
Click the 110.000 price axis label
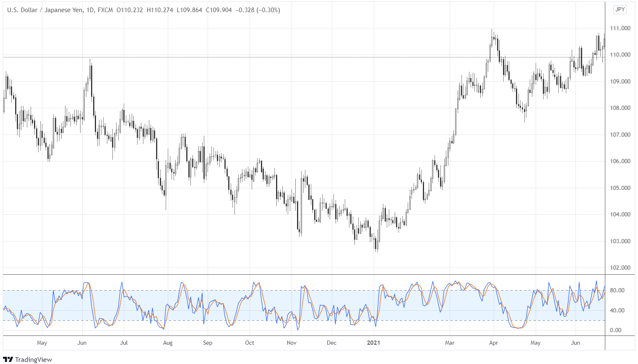(620, 55)
